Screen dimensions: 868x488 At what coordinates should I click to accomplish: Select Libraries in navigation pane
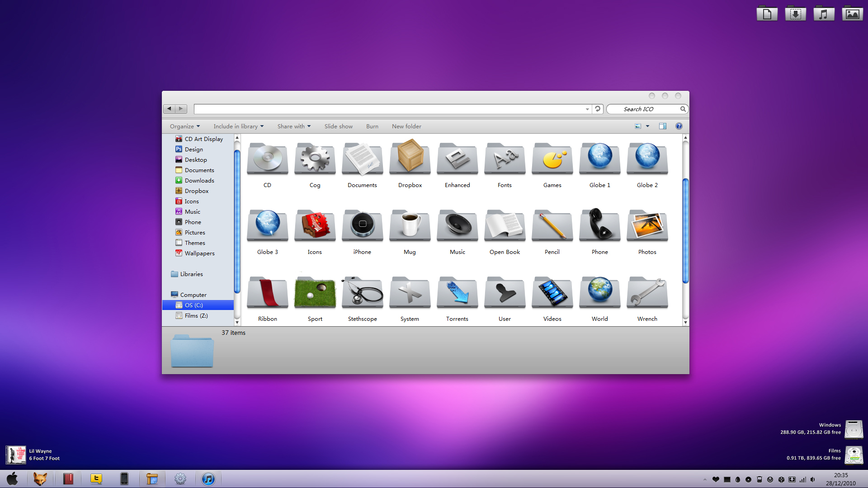187,274
